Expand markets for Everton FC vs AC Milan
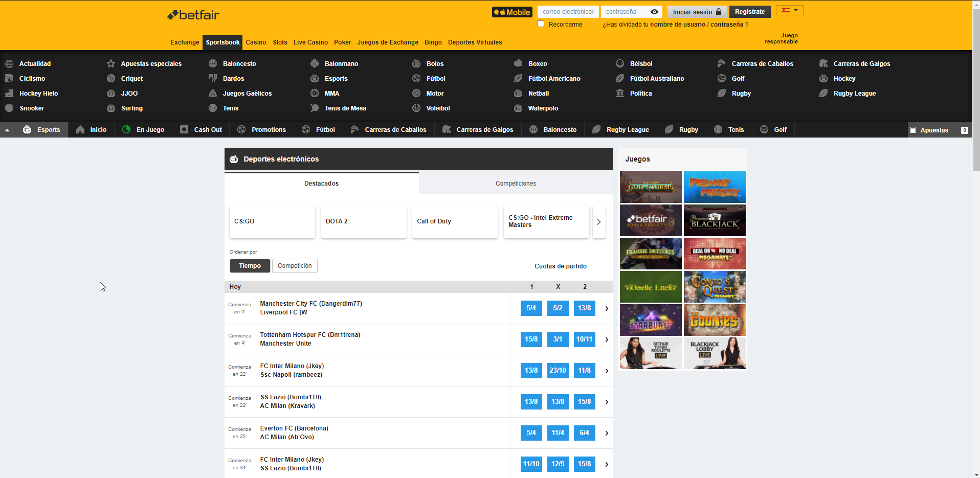This screenshot has height=478, width=980. point(607,434)
